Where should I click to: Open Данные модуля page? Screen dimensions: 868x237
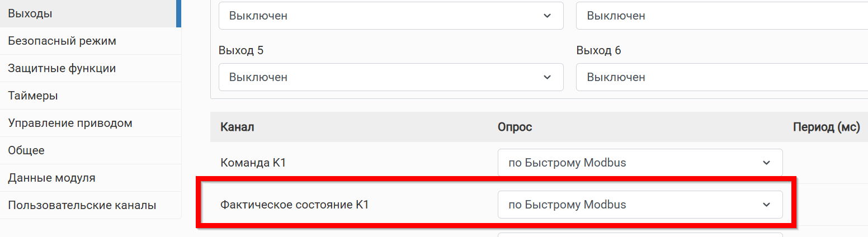click(89, 178)
